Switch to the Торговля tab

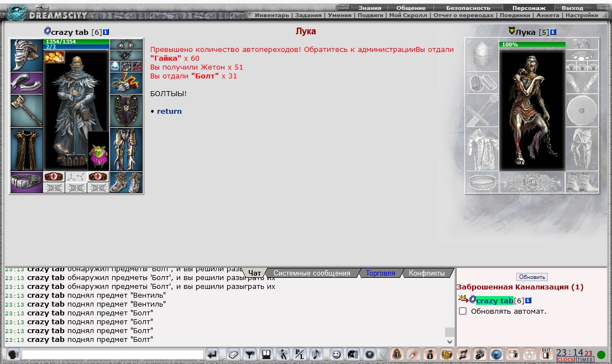pos(380,273)
